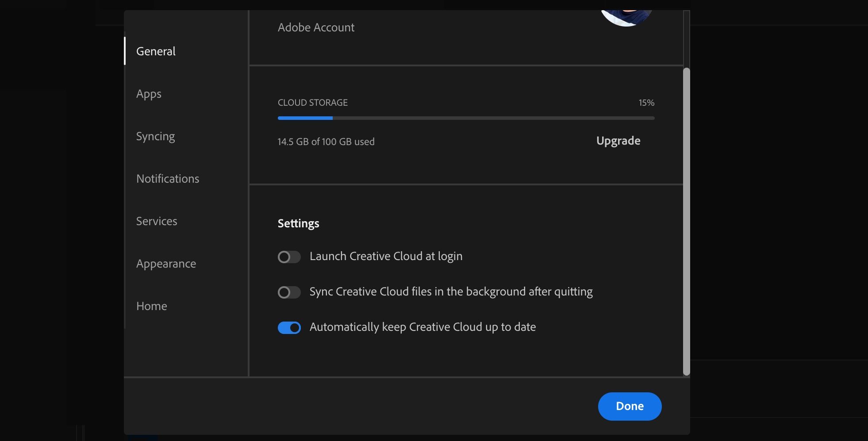Enable Launch Creative Cloud at login
This screenshot has height=441, width=868.
point(289,257)
